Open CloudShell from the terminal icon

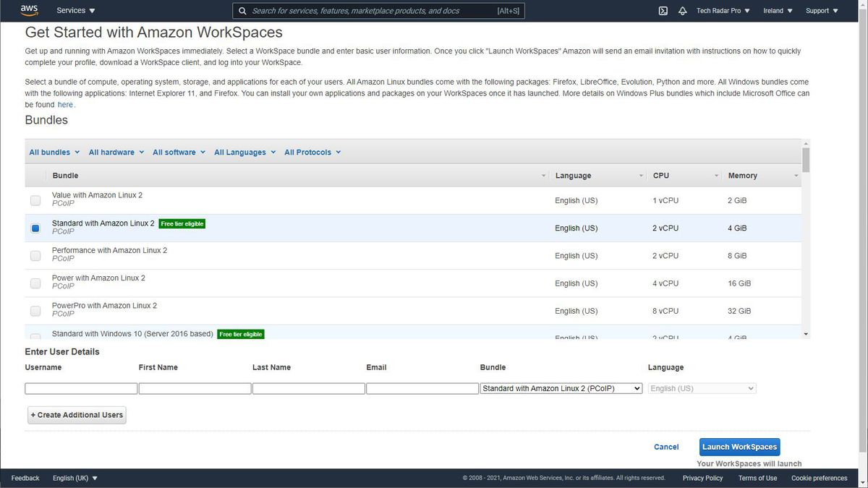pos(663,10)
